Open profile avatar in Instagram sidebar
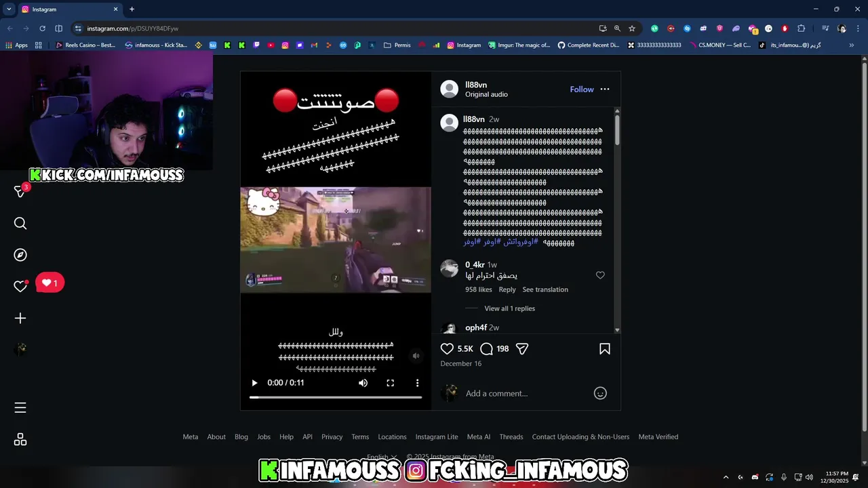 (20, 349)
